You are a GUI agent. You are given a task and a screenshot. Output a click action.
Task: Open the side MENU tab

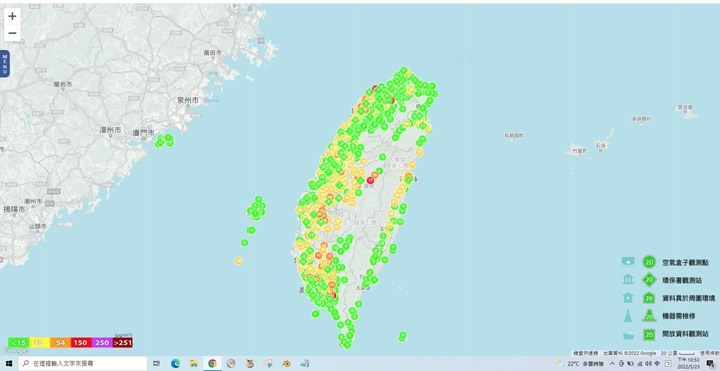coord(5,64)
